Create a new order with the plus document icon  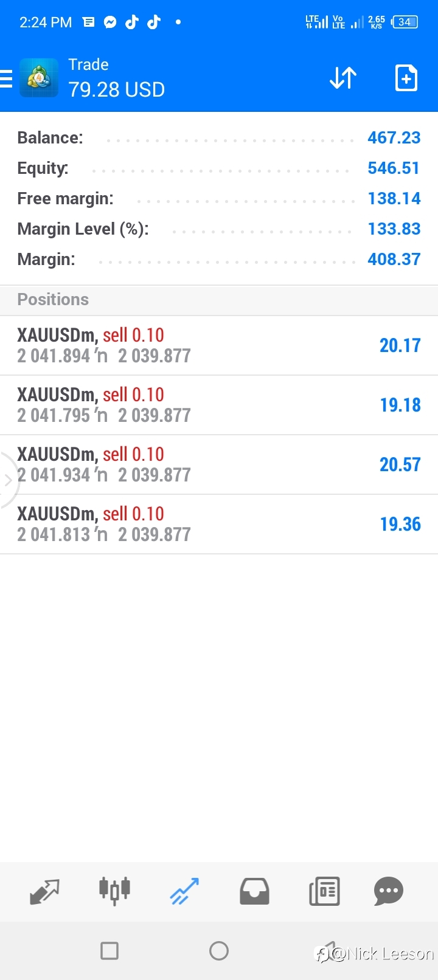[x=406, y=78]
